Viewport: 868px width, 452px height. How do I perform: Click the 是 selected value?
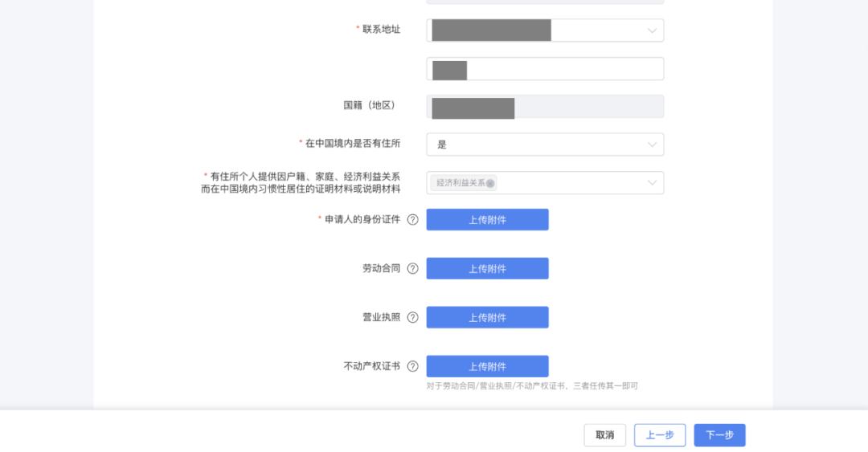click(x=442, y=145)
